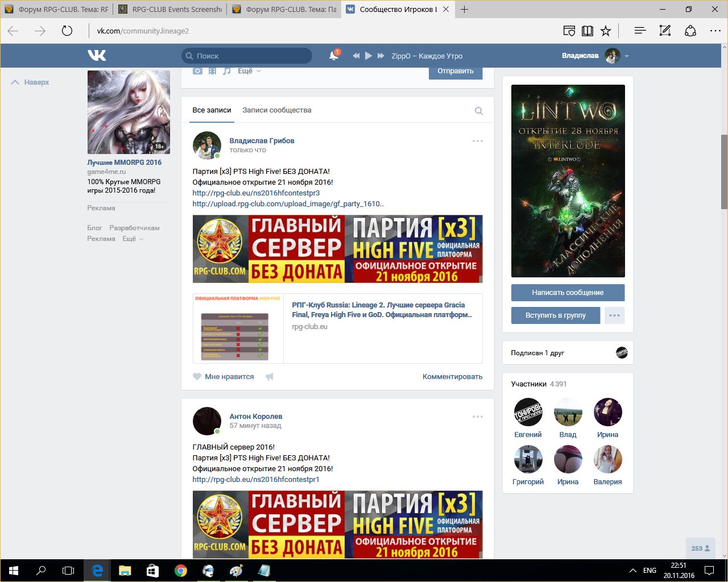Click the Отправить button

[x=456, y=72]
